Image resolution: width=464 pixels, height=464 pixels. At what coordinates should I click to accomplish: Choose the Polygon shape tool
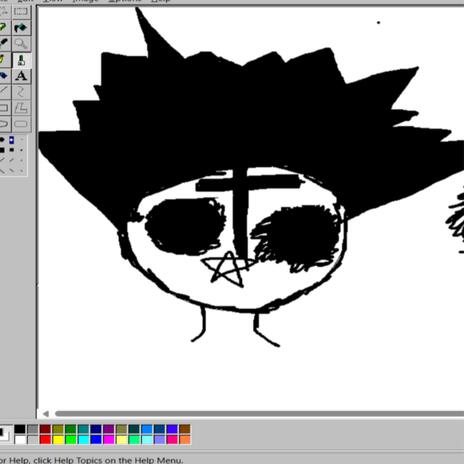(x=21, y=108)
